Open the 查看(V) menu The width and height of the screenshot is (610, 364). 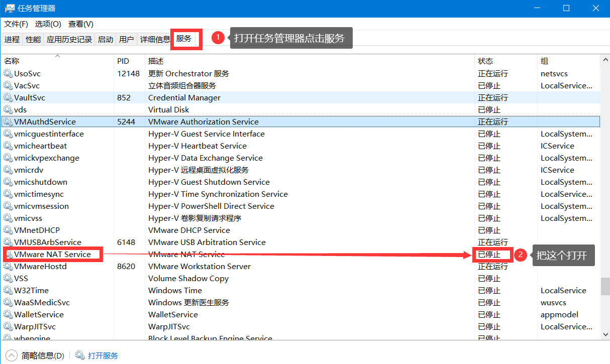81,24
